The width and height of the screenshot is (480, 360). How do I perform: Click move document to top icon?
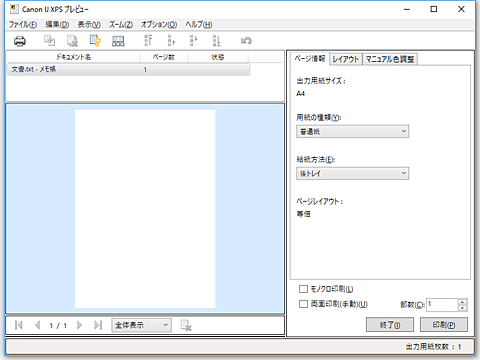coord(148,40)
